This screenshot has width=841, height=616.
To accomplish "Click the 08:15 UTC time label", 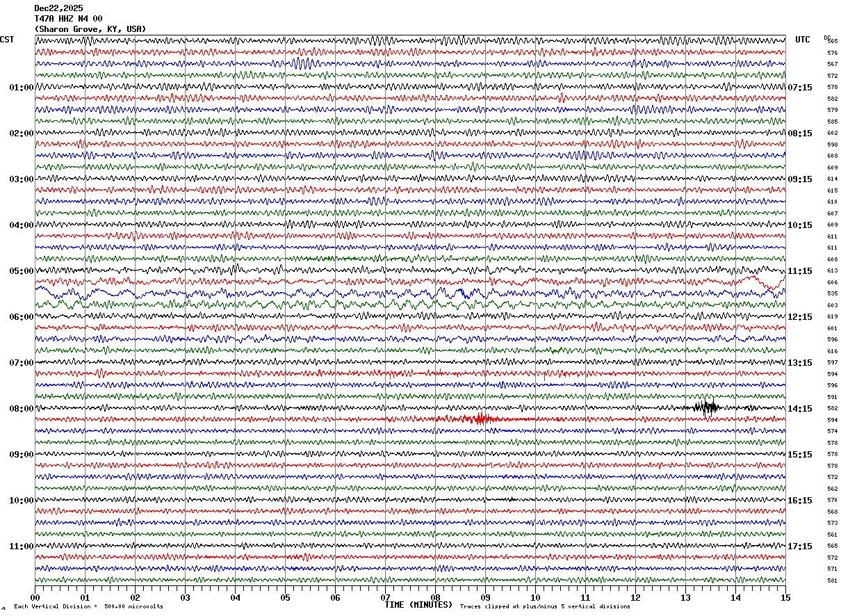I will 800,133.
